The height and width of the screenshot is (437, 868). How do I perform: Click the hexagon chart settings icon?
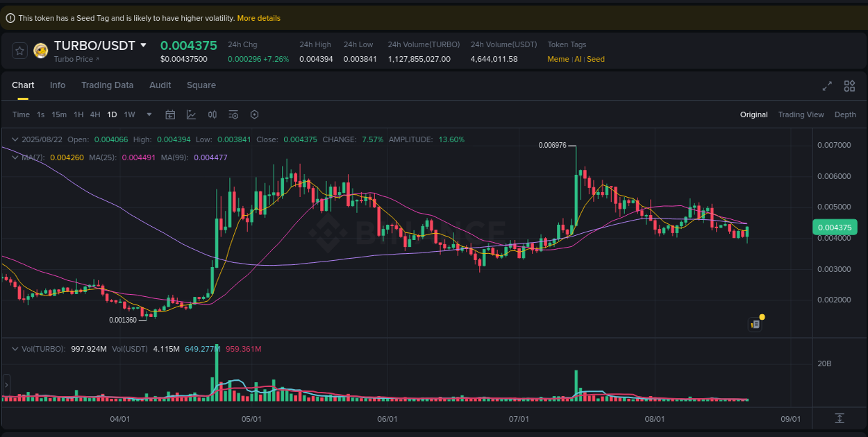[x=254, y=114]
